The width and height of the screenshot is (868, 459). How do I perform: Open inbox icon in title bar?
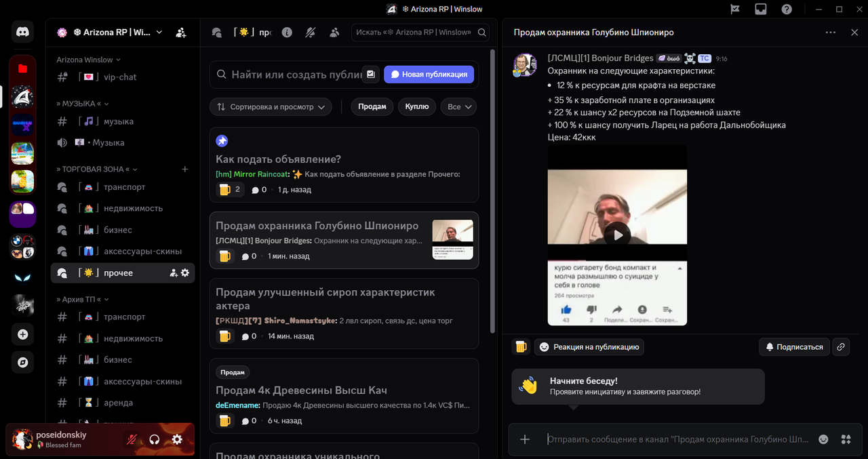point(761,9)
